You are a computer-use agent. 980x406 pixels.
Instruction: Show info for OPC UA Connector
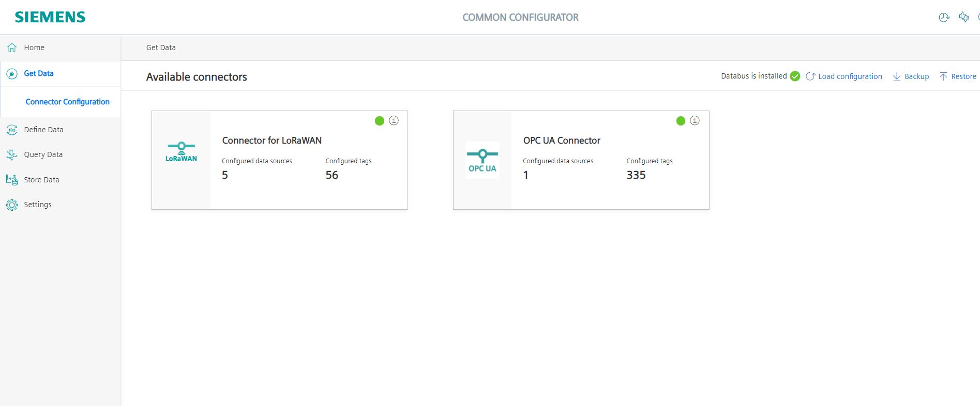(x=695, y=120)
